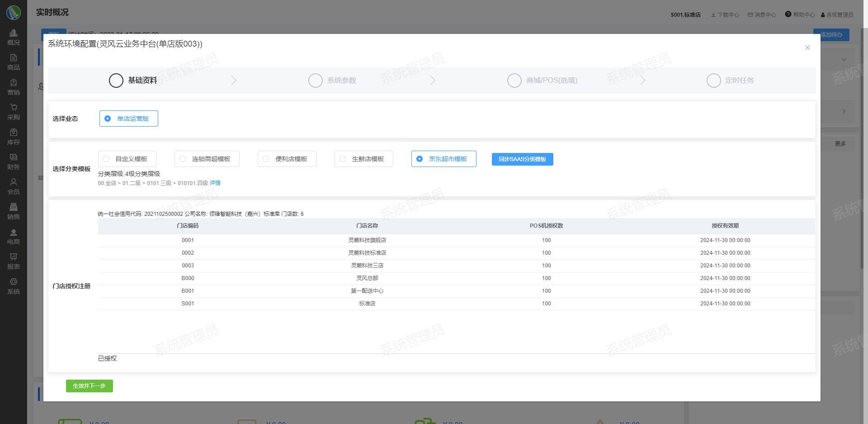
Task: Select the 采购 shopping cart sidebar icon
Action: [14, 112]
